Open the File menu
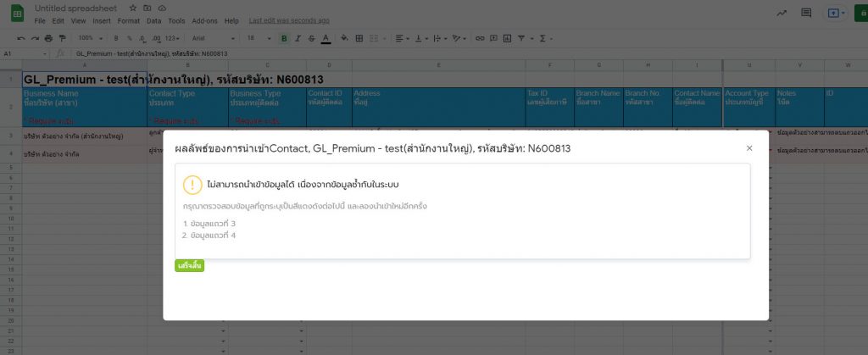 40,21
